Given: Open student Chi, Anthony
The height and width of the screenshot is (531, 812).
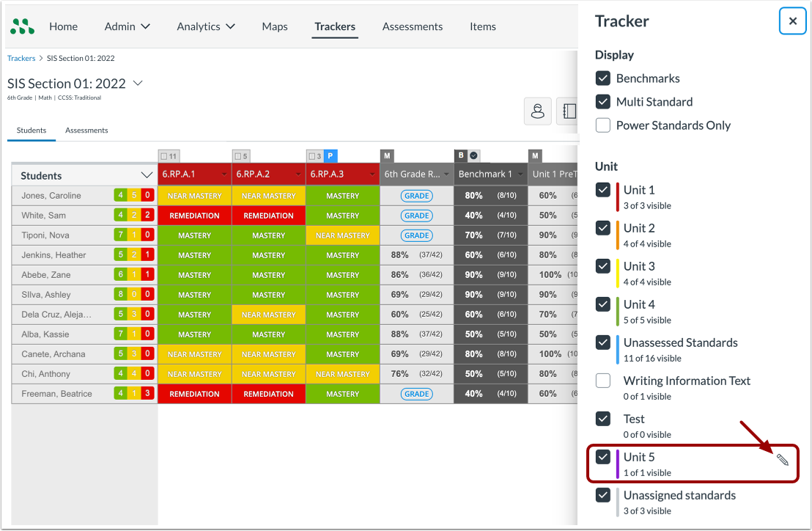Looking at the screenshot, I should [45, 373].
